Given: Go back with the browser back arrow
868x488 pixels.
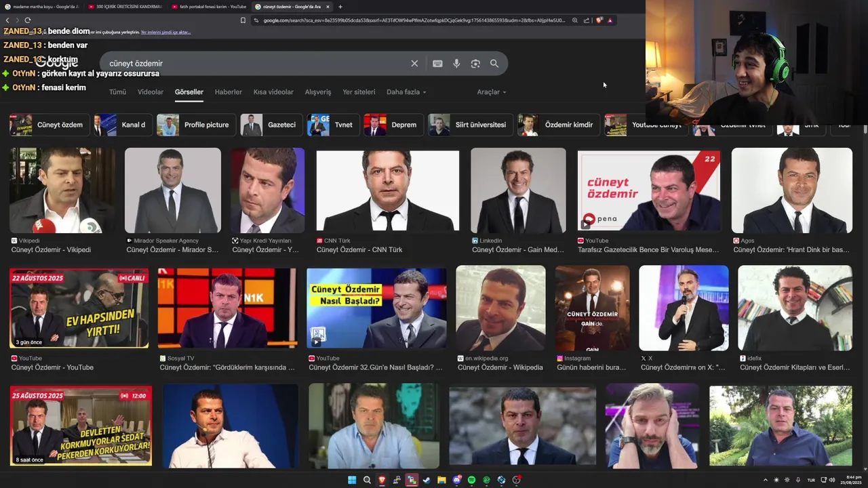Looking at the screenshot, I should tap(7, 20).
